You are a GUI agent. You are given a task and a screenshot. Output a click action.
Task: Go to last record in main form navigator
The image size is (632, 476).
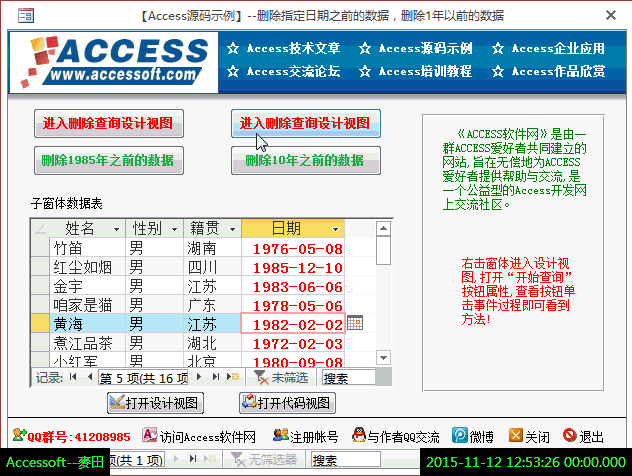[193, 459]
